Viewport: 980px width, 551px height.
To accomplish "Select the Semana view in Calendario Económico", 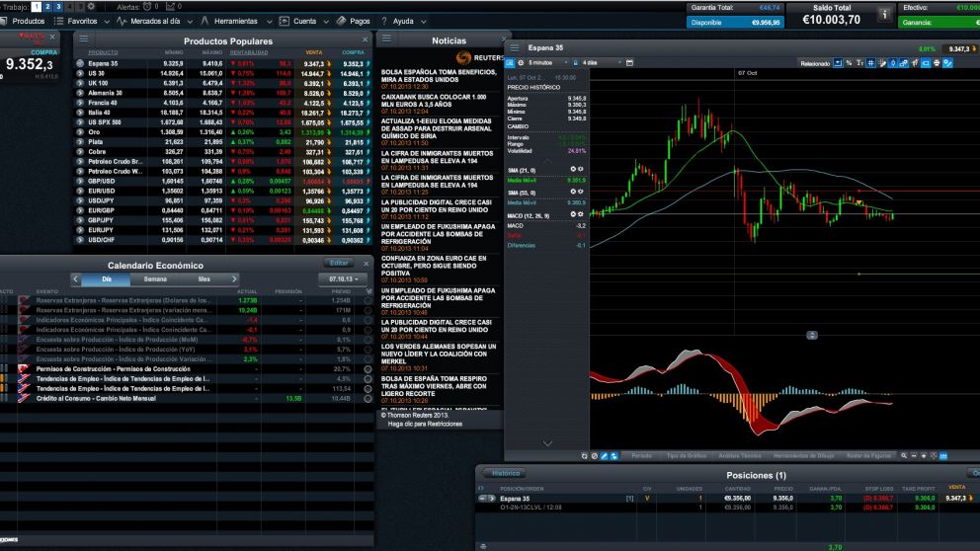I will coord(155,279).
